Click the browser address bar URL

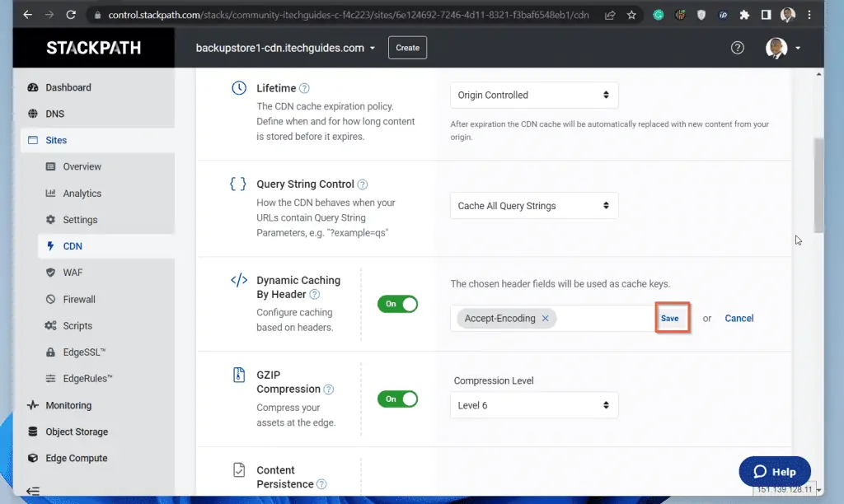pyautogui.click(x=349, y=15)
